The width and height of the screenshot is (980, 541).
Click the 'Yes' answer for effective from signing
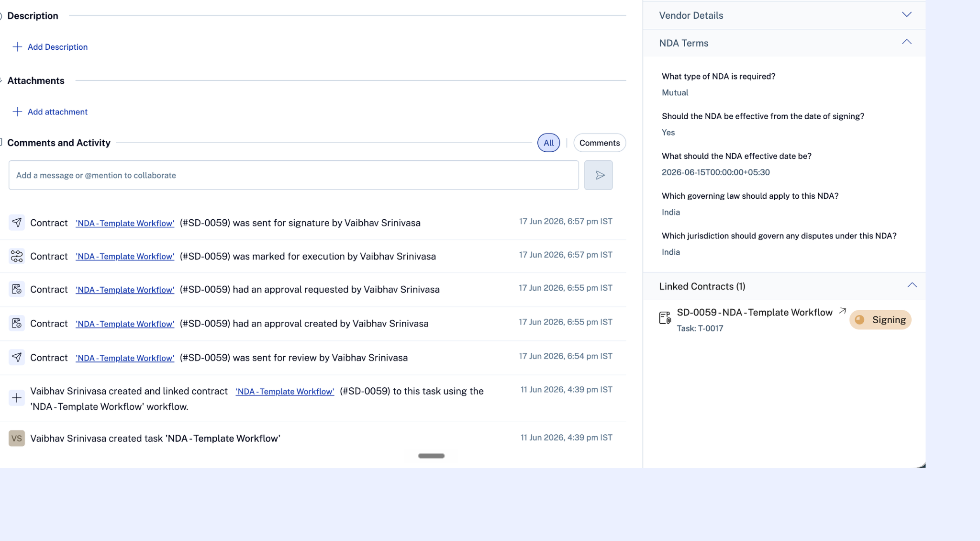coord(668,133)
